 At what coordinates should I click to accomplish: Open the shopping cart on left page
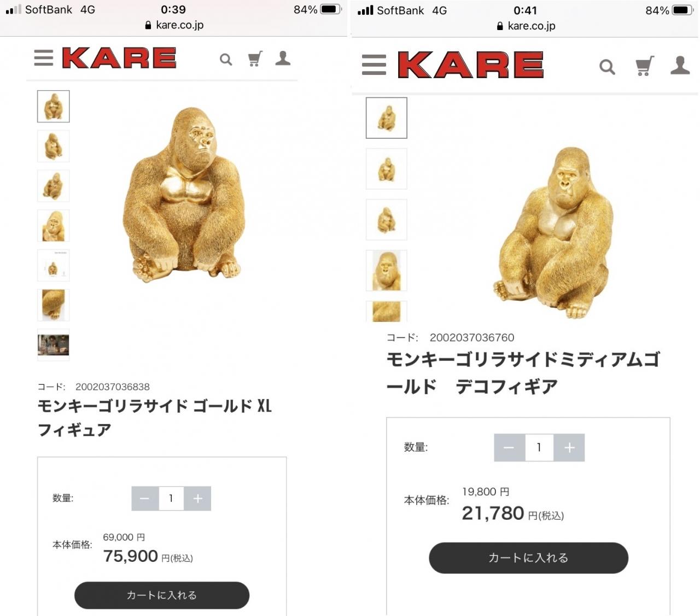(255, 58)
